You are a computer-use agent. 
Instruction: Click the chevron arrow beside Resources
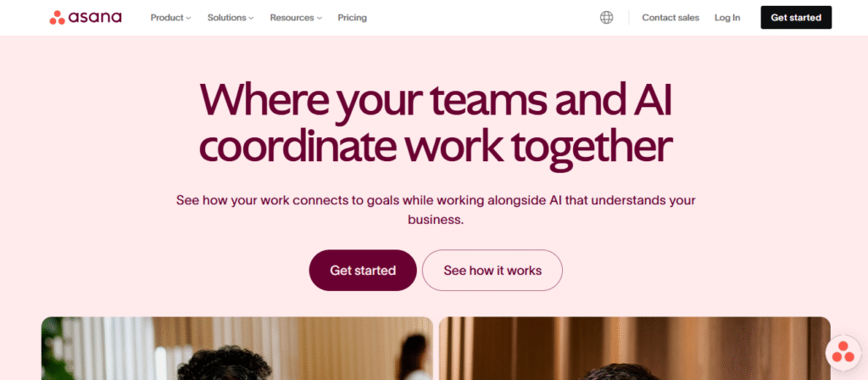tap(319, 18)
